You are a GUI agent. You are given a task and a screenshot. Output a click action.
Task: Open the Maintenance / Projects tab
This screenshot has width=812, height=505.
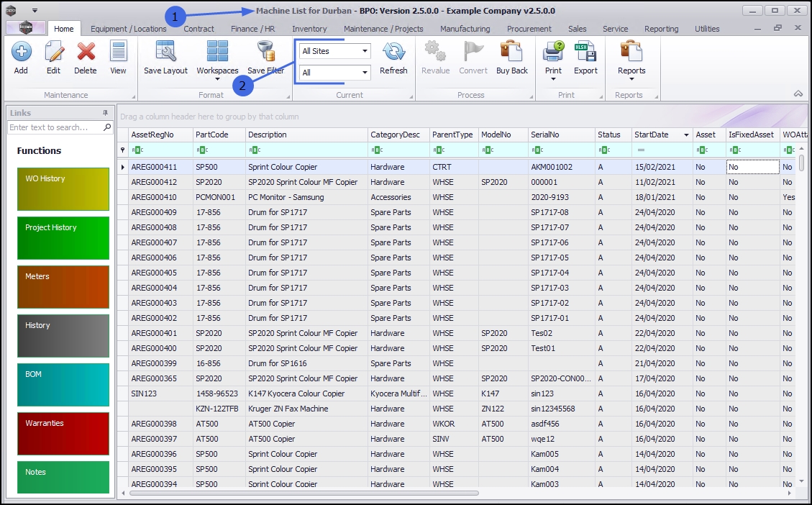tap(383, 29)
